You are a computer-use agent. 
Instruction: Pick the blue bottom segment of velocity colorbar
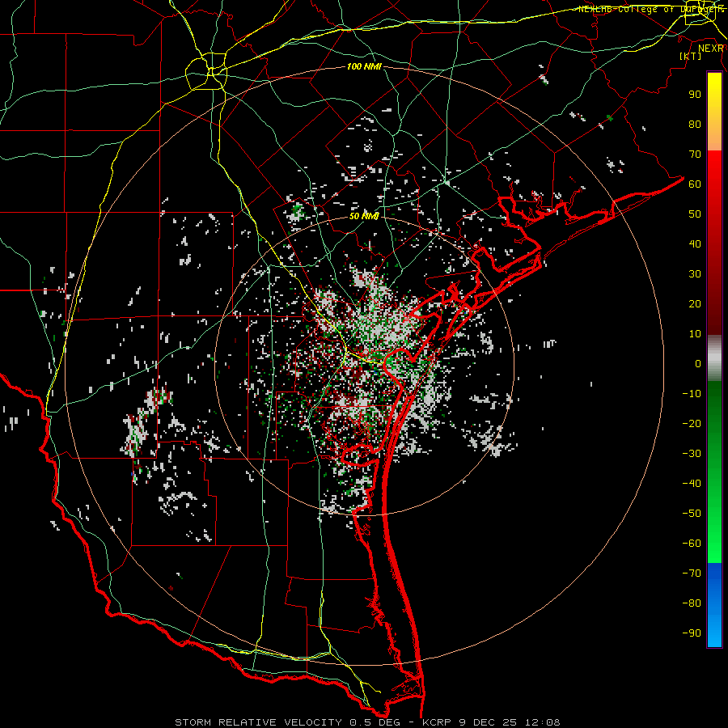(x=714, y=605)
